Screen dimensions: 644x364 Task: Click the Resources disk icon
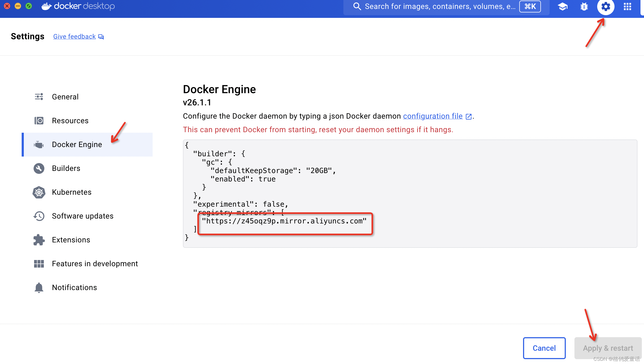pyautogui.click(x=39, y=121)
